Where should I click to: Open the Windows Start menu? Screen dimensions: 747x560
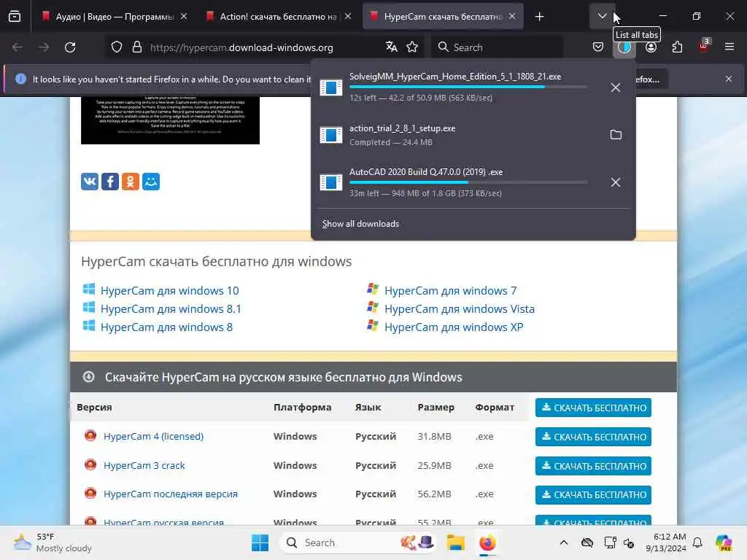[x=260, y=542]
